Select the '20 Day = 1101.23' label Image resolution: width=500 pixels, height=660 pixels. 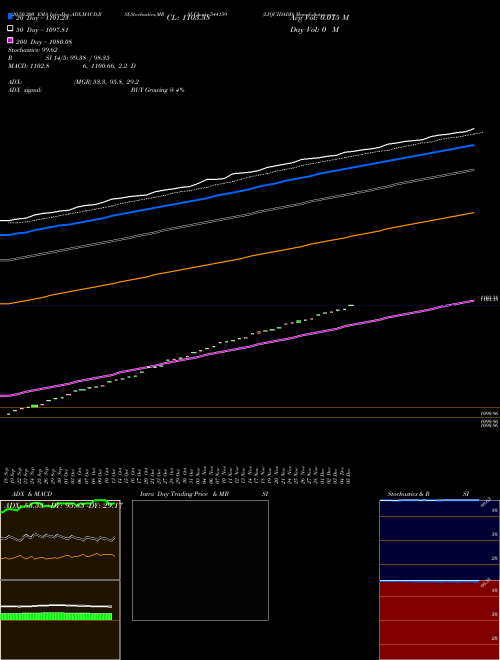tap(42, 18)
